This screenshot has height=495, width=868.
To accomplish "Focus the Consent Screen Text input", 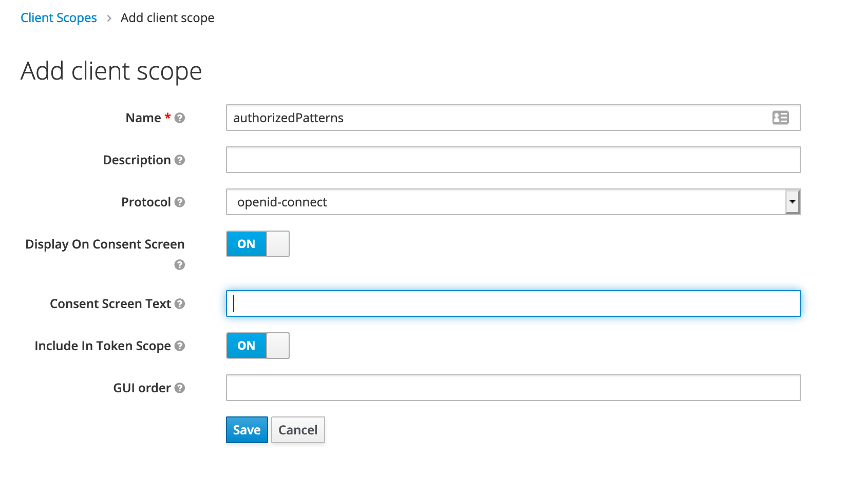I will coord(514,303).
